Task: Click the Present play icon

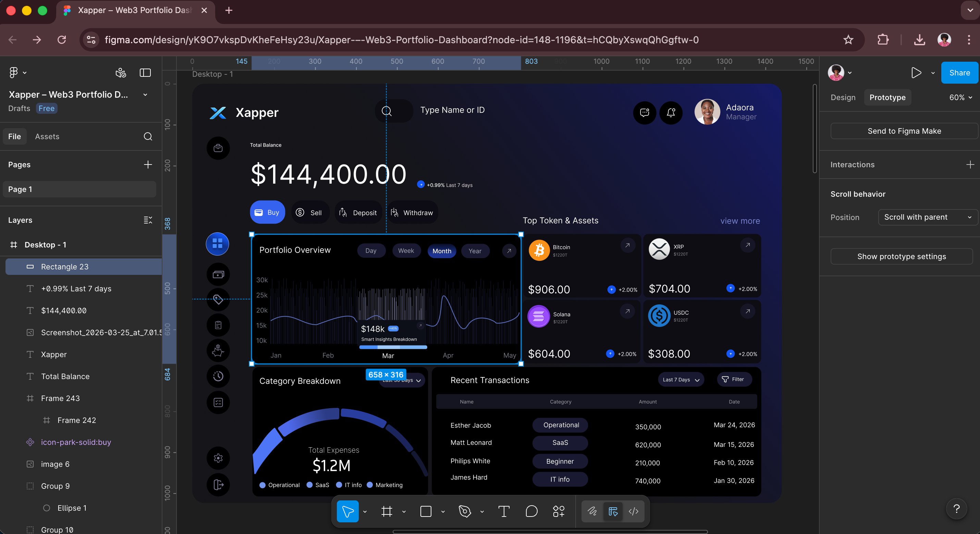Action: tap(916, 73)
